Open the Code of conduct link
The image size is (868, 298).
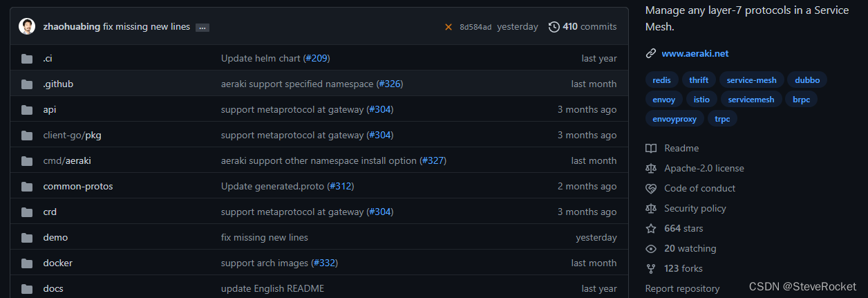pyautogui.click(x=699, y=189)
